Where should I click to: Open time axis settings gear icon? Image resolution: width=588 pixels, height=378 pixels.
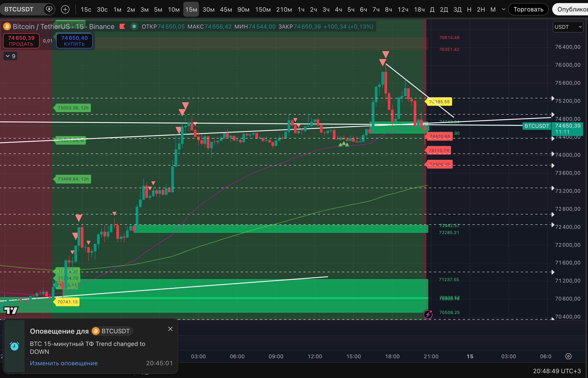(568, 356)
